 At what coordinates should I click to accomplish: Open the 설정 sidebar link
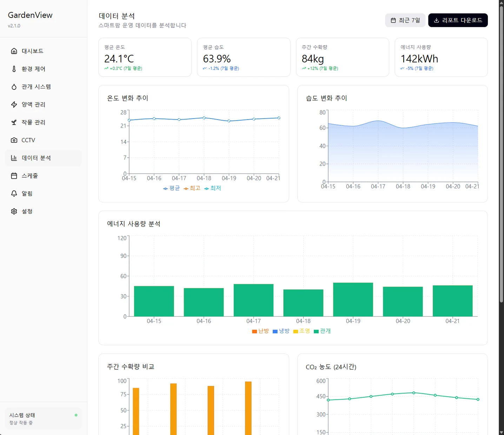(x=44, y=212)
